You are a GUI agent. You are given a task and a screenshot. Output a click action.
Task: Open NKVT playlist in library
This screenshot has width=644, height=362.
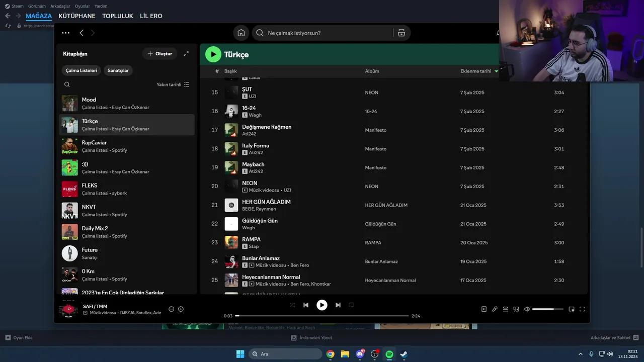pos(127,210)
